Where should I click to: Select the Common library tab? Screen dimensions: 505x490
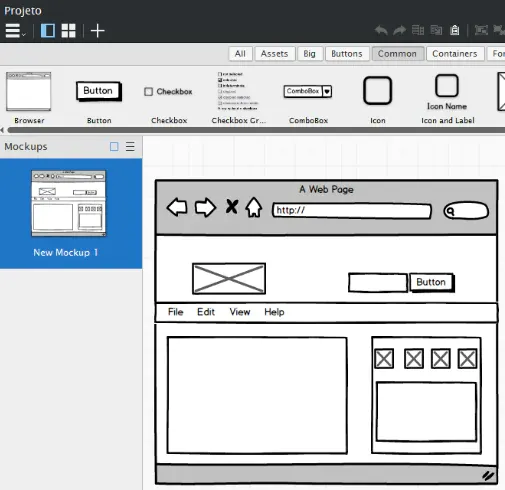pos(397,54)
